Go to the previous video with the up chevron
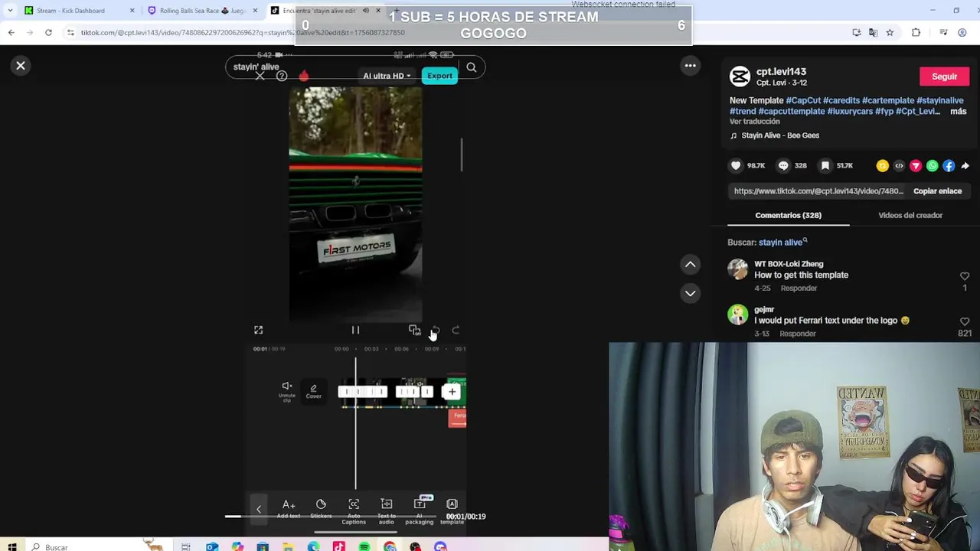Screen dimensions: 980x551 [690, 264]
